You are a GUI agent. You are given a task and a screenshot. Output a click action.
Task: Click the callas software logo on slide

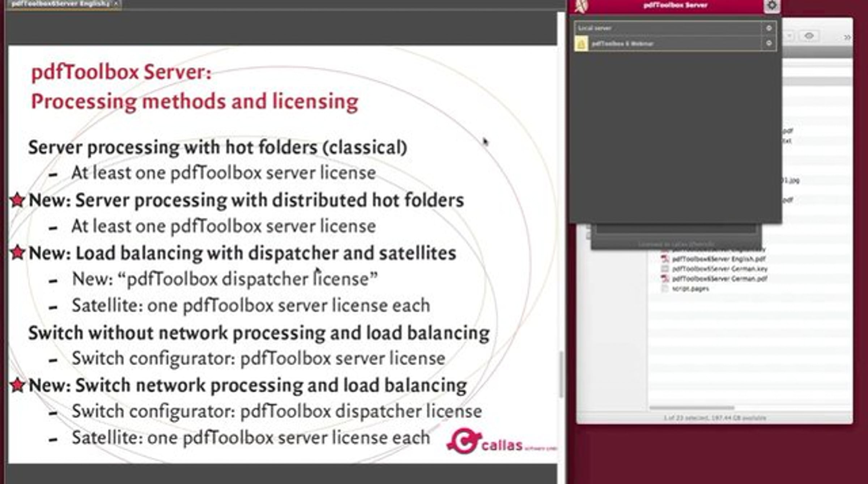[502, 441]
